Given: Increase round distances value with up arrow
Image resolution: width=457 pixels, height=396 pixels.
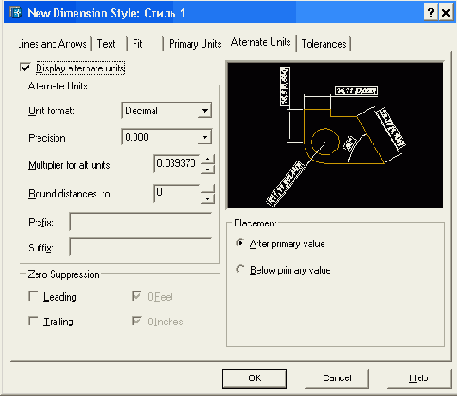Looking at the screenshot, I should [x=208, y=189].
